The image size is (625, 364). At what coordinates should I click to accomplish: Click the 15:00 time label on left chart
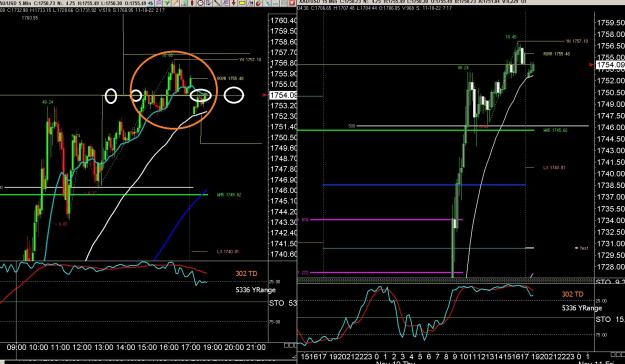pyautogui.click(x=147, y=348)
